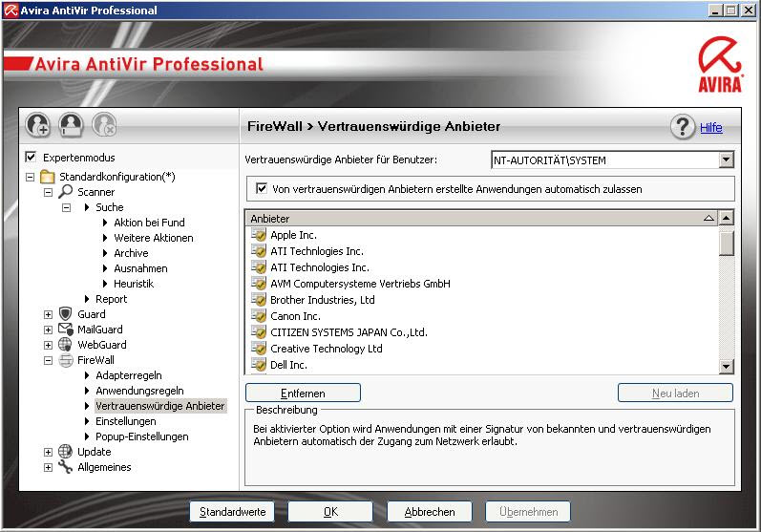Click the add configuration profile icon
The width and height of the screenshot is (761, 532).
[x=38, y=124]
